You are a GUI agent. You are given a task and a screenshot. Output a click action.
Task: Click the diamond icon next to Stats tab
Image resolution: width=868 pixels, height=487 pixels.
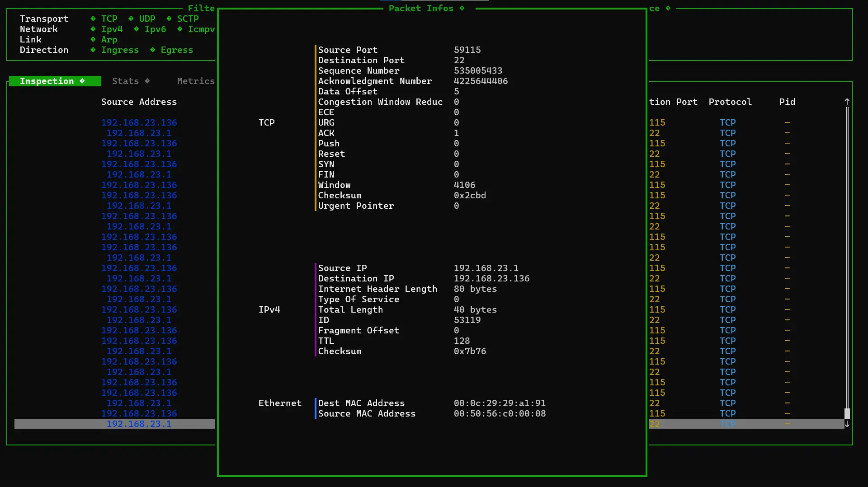(147, 81)
